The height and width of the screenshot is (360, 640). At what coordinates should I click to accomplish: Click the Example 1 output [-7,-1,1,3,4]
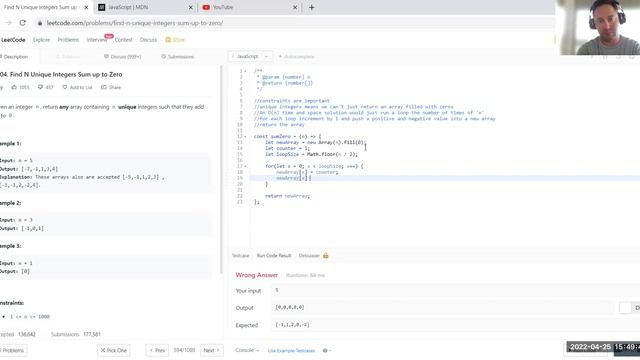[x=40, y=169]
